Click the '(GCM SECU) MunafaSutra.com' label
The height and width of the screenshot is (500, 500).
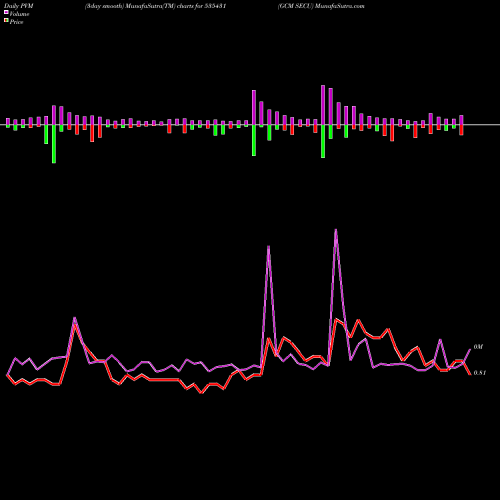coord(321,6)
